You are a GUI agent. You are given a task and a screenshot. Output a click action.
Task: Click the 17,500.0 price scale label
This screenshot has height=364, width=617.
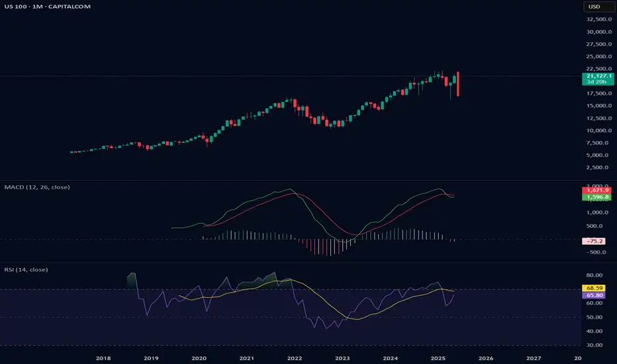pyautogui.click(x=599, y=93)
